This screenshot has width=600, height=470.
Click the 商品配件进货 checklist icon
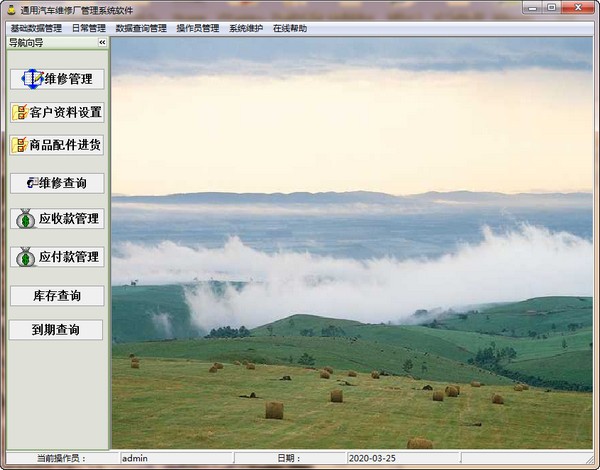[x=20, y=145]
